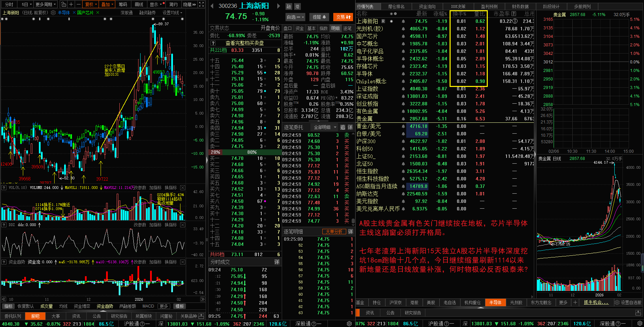Toggle 资金博弈 indicator
Image resolution: width=644 pixels, height=327 pixels.
click(82, 306)
